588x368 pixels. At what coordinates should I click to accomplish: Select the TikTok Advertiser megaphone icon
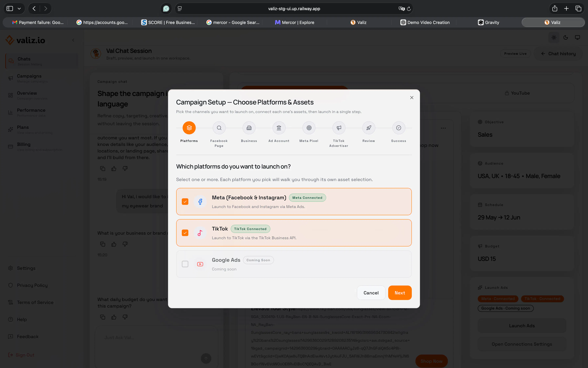[x=339, y=128]
